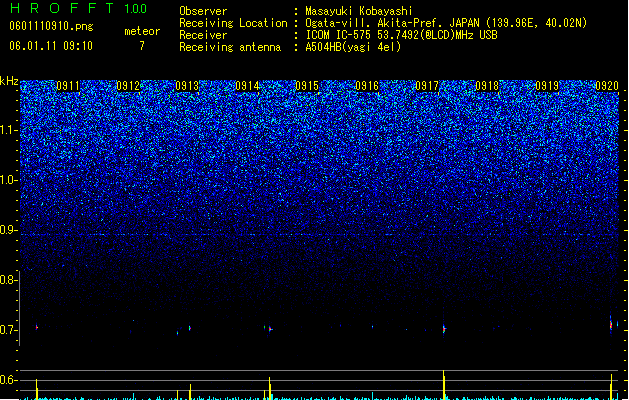Click the 0918 time marker
The width and height of the screenshot is (629, 400).
pos(487,86)
